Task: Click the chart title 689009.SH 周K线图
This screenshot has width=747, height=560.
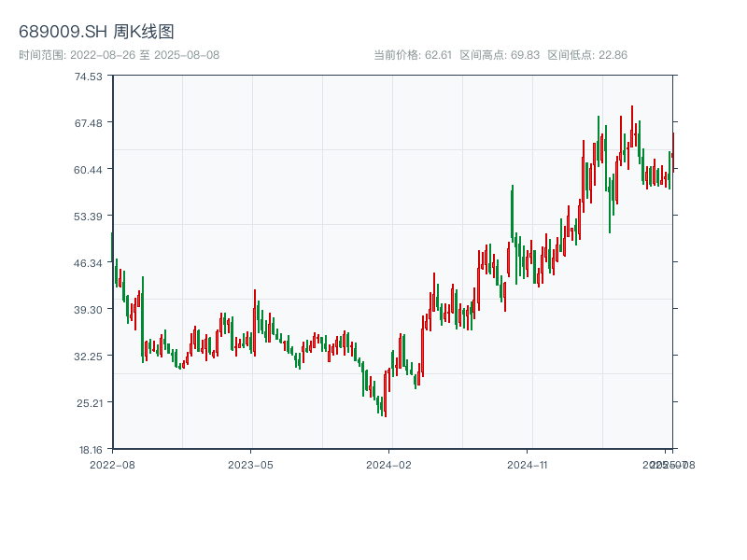Action: tap(96, 32)
